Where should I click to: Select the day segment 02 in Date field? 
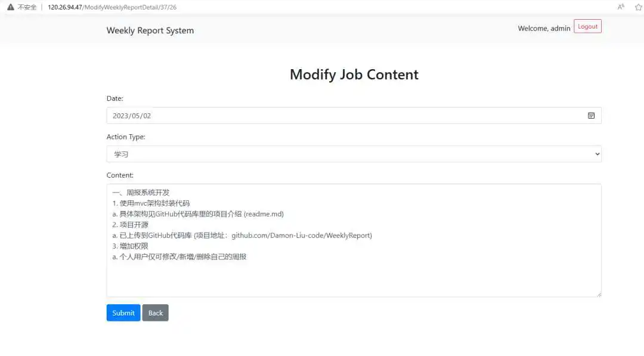[147, 116]
